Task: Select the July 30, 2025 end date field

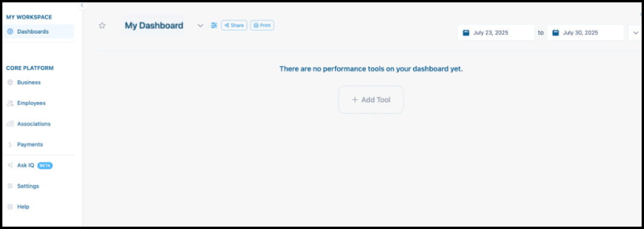Action: click(x=585, y=32)
